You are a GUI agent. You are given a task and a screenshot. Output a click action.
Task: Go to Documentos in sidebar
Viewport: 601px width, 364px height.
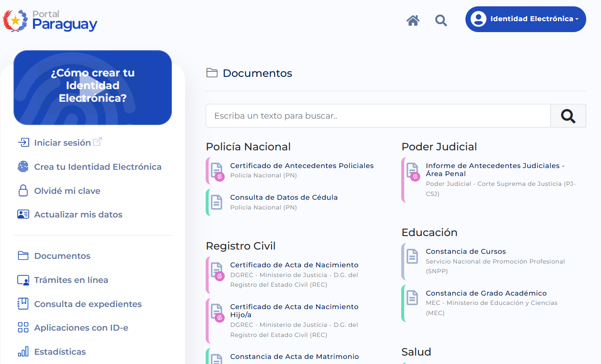tap(62, 256)
